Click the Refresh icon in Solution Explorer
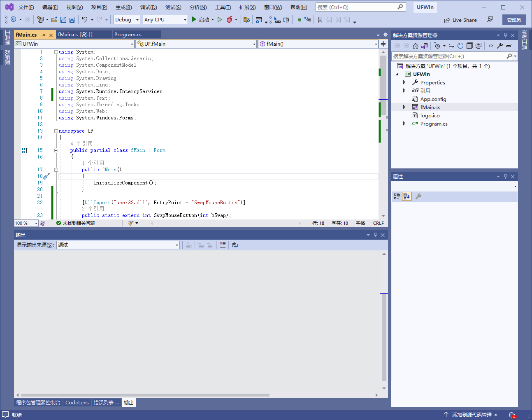Image resolution: width=532 pixels, height=420 pixels. (x=460, y=46)
